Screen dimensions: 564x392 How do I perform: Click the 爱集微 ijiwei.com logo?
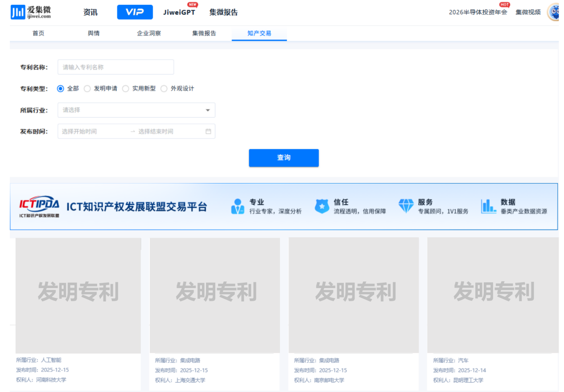pos(31,12)
